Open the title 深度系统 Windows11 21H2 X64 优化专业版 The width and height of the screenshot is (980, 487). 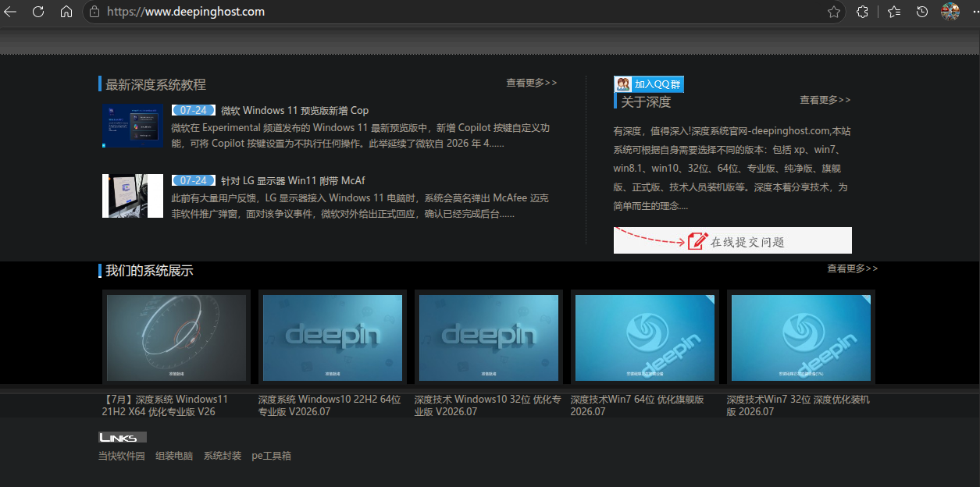[166, 405]
